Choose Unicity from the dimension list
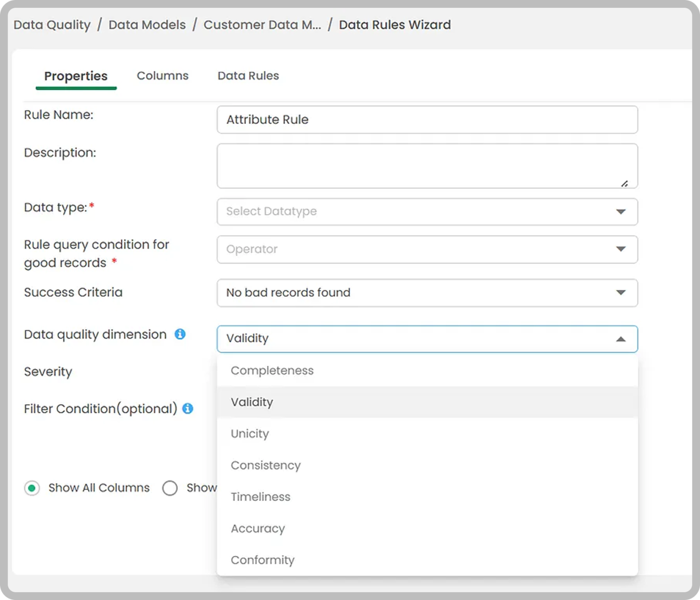Screen dimensions: 700x600 tap(427, 434)
